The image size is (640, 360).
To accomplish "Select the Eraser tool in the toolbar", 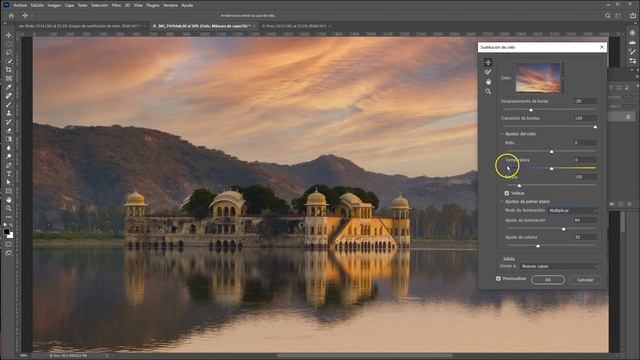I will pos(9,131).
